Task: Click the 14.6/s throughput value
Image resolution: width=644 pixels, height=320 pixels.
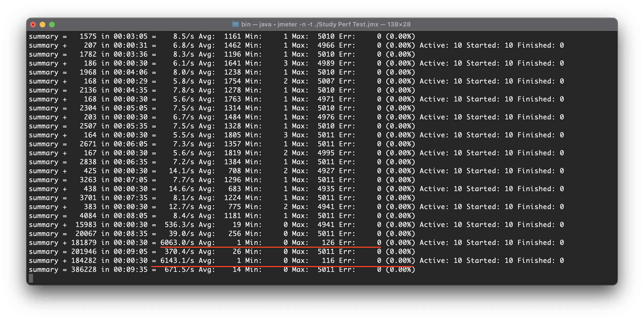Action: 181,189
